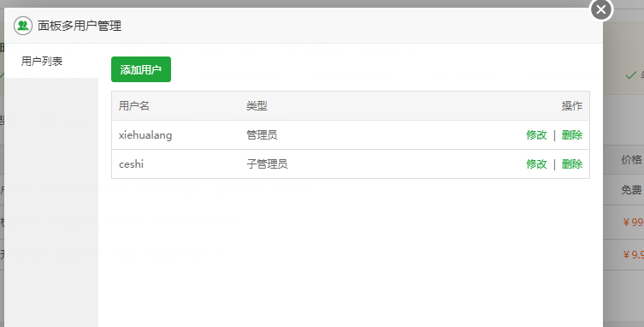The width and height of the screenshot is (644, 327).
Task: Click the 价格 header behind the dialog
Action: click(631, 159)
